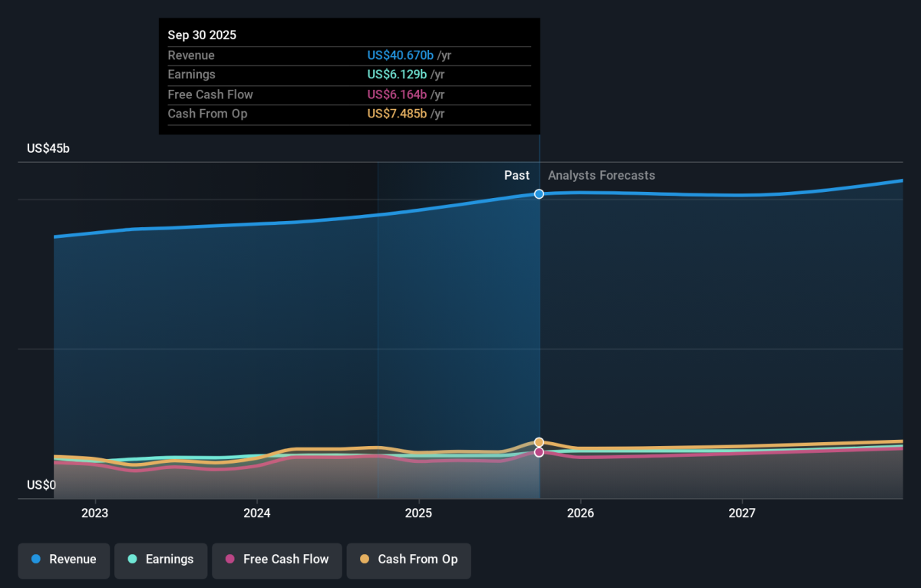This screenshot has height=588, width=921.
Task: Click the Revenue value US$40.670b in tooltip
Action: (x=400, y=55)
